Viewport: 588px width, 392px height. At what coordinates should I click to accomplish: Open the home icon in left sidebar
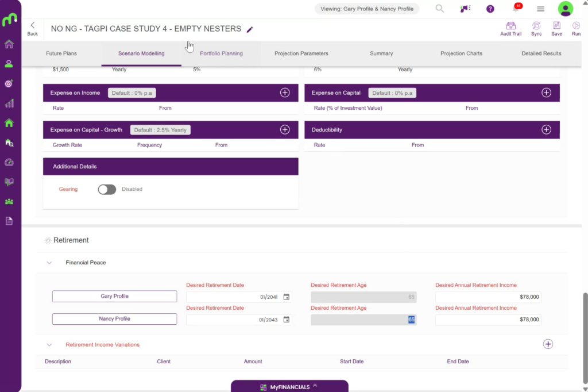9,44
